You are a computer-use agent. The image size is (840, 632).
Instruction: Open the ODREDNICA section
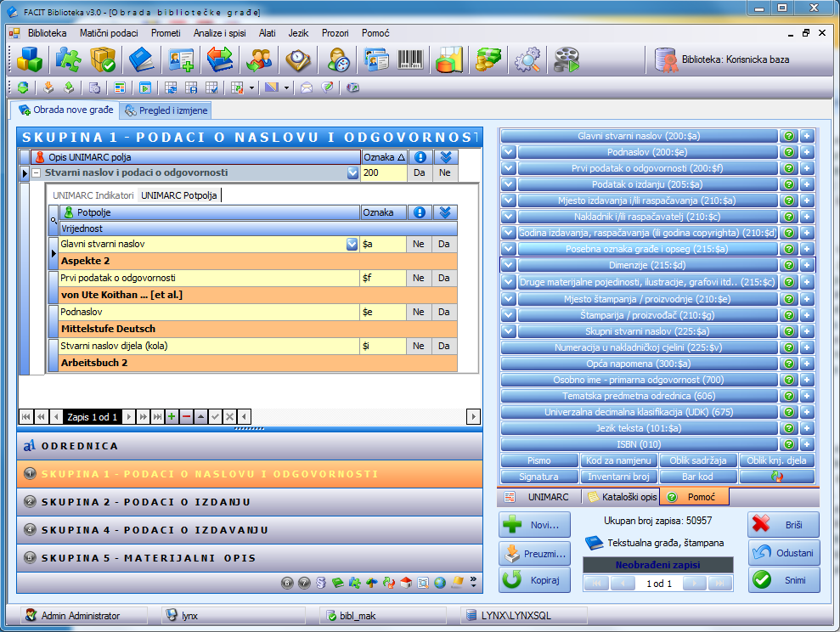click(250, 446)
